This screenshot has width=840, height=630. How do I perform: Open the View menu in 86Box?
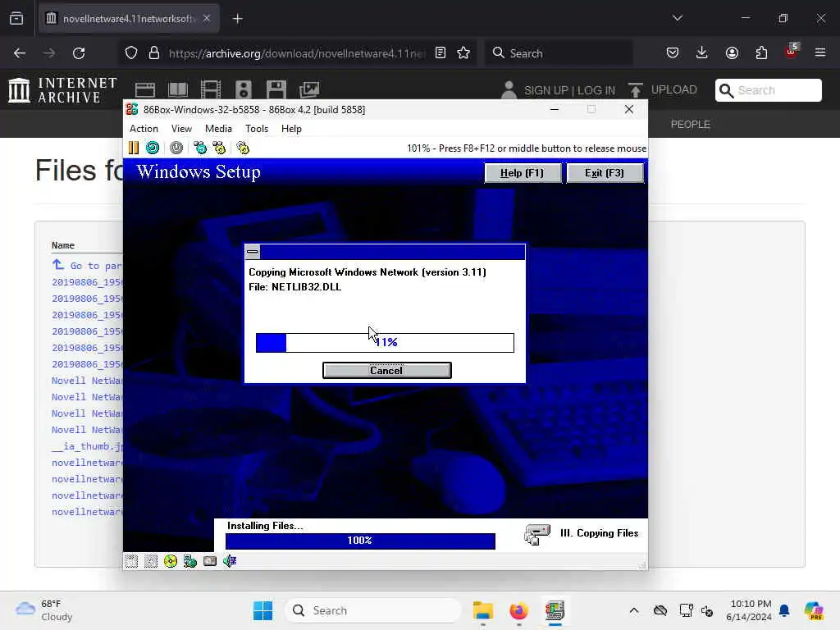pyautogui.click(x=181, y=129)
